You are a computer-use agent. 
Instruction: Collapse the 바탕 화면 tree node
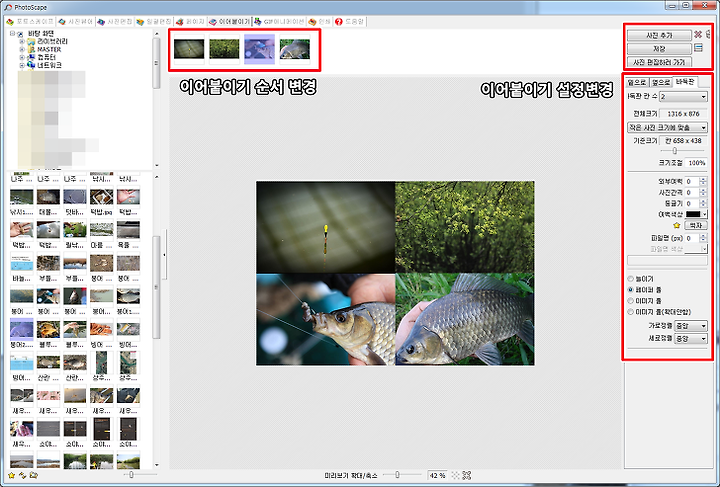[12, 34]
